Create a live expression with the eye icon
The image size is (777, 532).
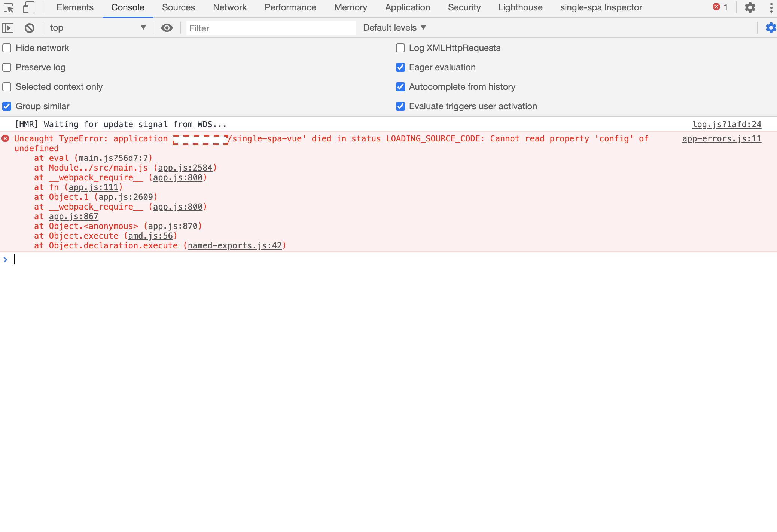click(167, 28)
